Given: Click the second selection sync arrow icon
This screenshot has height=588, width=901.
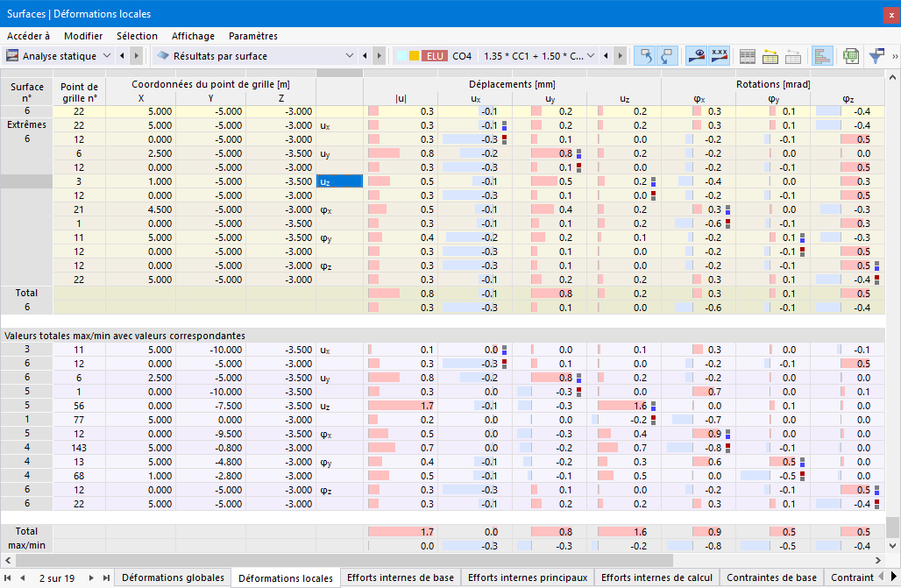Looking at the screenshot, I should [668, 56].
